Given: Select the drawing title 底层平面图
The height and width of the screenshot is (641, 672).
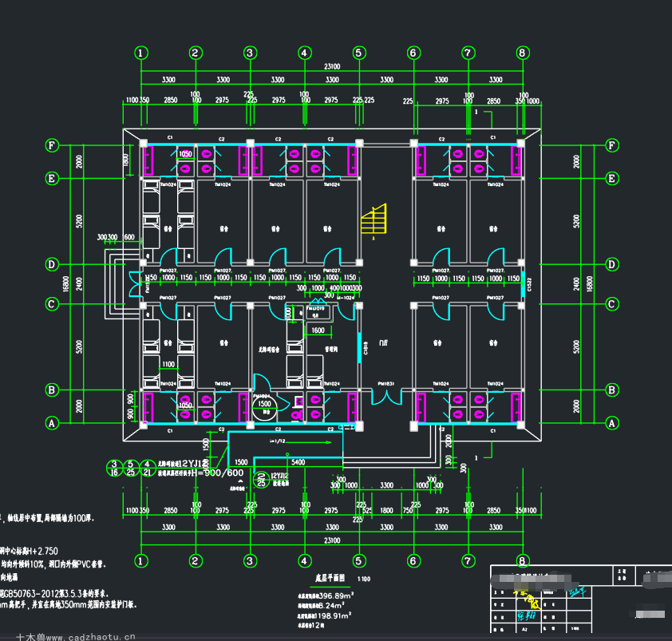Looking at the screenshot, I should 330,578.
